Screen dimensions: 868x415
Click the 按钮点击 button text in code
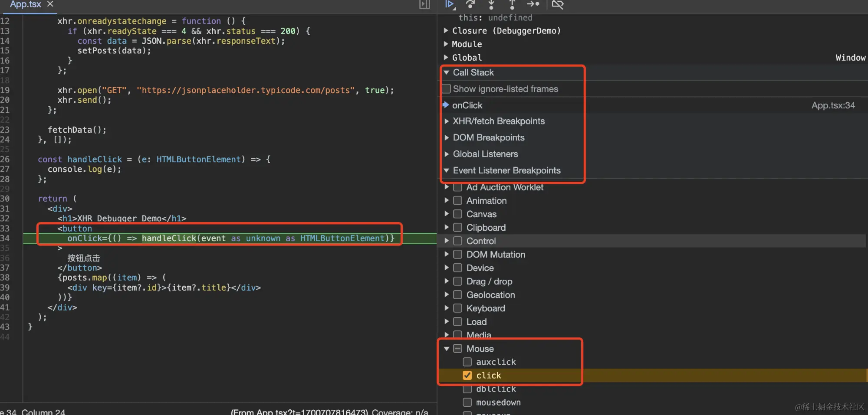pyautogui.click(x=84, y=258)
